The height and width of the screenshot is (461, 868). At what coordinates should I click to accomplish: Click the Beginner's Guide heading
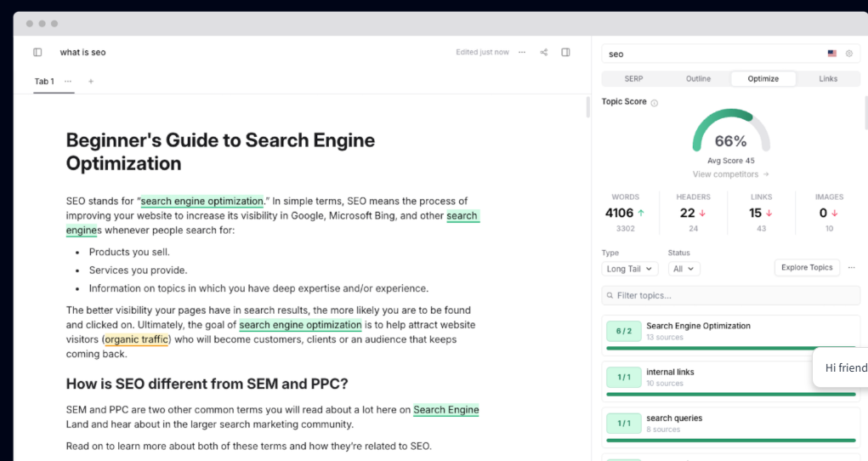click(x=220, y=151)
